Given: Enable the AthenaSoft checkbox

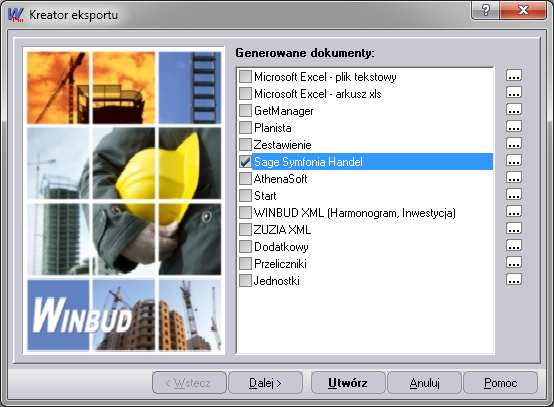Looking at the screenshot, I should [x=245, y=178].
